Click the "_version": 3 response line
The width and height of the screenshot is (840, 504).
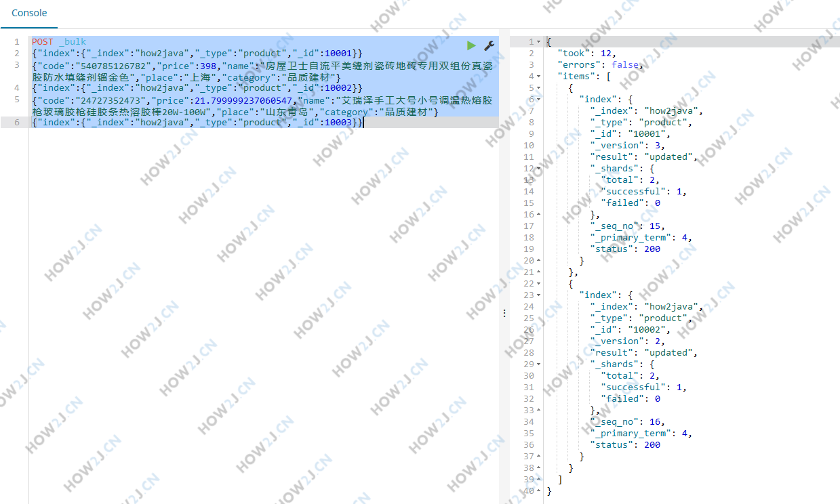[627, 146]
